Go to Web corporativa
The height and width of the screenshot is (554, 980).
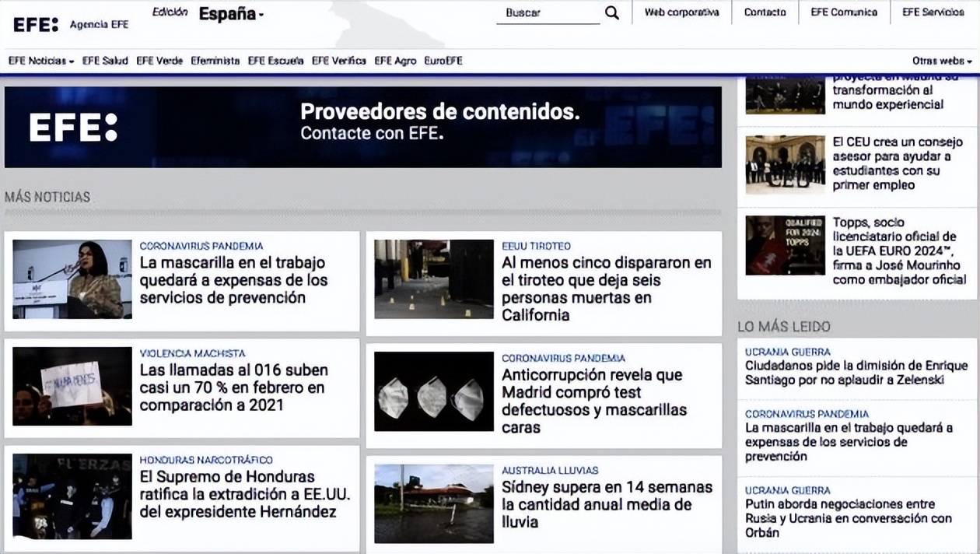(x=681, y=12)
